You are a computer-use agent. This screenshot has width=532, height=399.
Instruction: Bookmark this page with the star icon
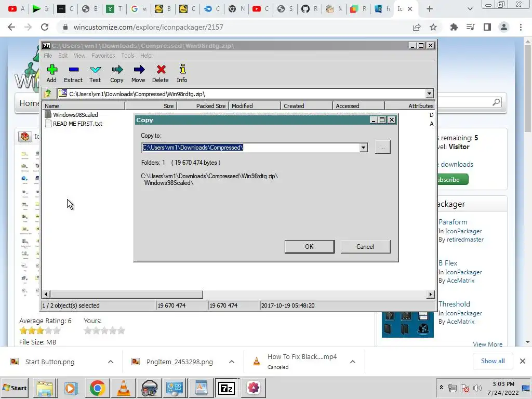pos(433,27)
